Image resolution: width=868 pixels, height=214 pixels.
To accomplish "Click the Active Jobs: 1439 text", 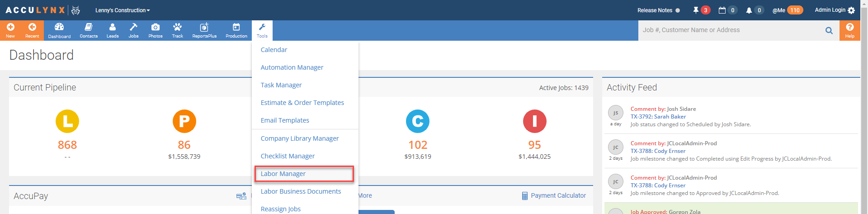I will [564, 88].
